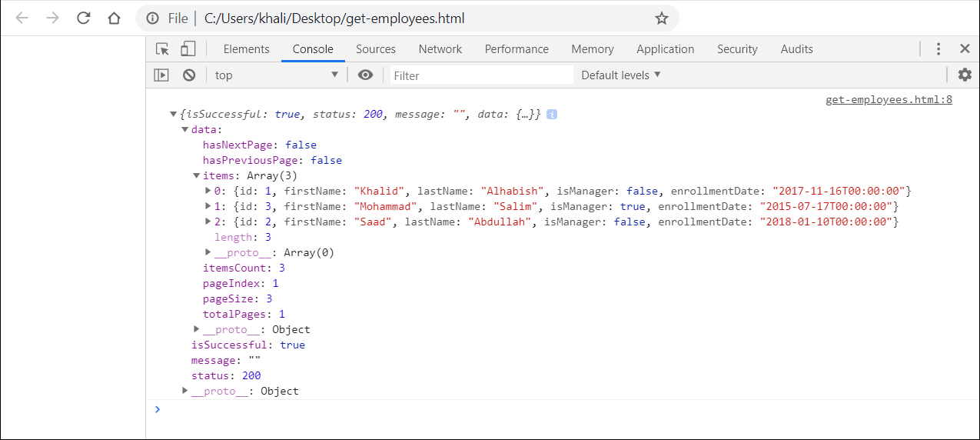The width and height of the screenshot is (980, 440).
Task: Clear the console output
Action: tap(189, 75)
